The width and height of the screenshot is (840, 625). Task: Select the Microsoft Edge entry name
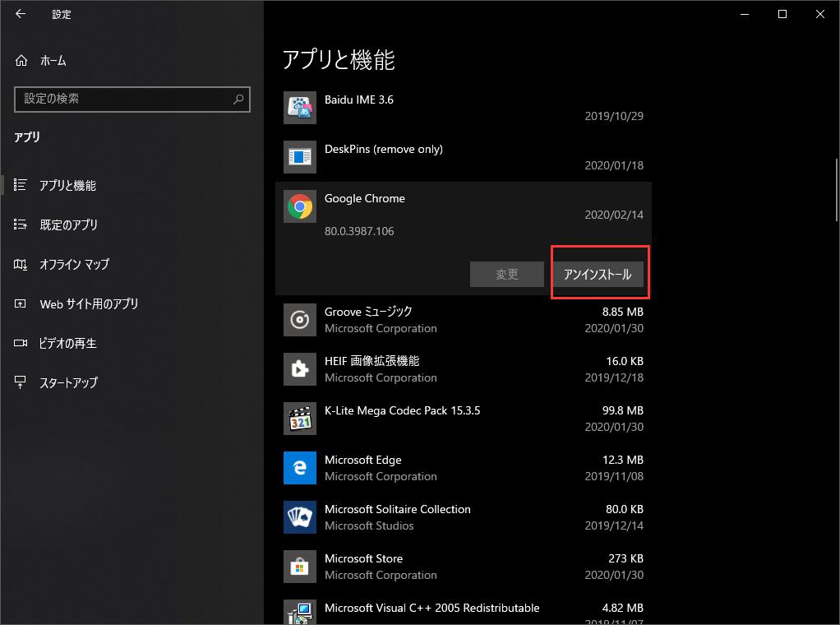pyautogui.click(x=362, y=460)
